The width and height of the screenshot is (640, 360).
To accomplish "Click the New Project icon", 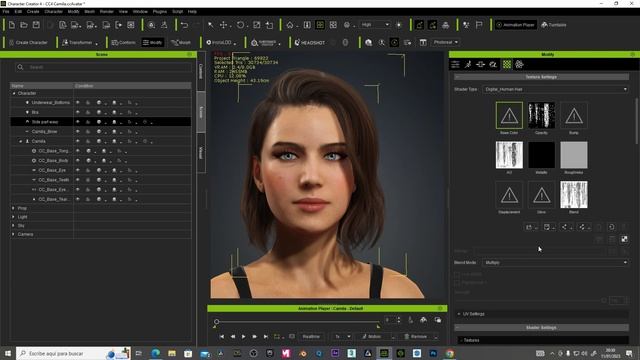I will (11, 25).
